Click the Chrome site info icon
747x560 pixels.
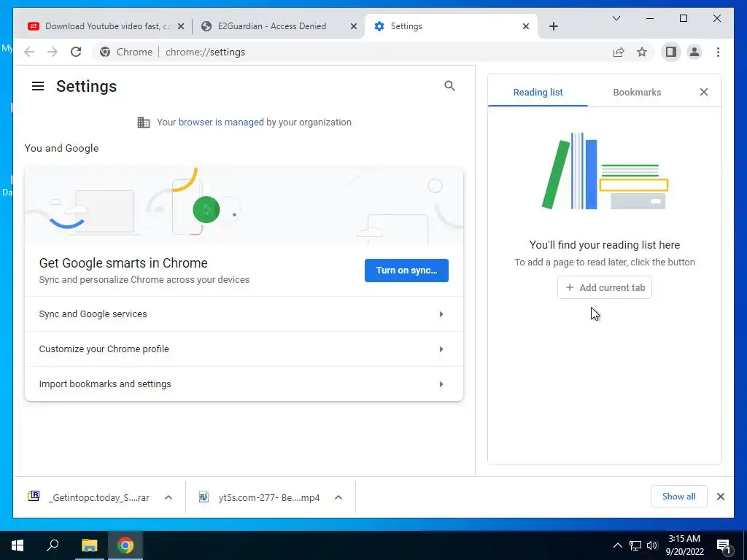tap(105, 52)
